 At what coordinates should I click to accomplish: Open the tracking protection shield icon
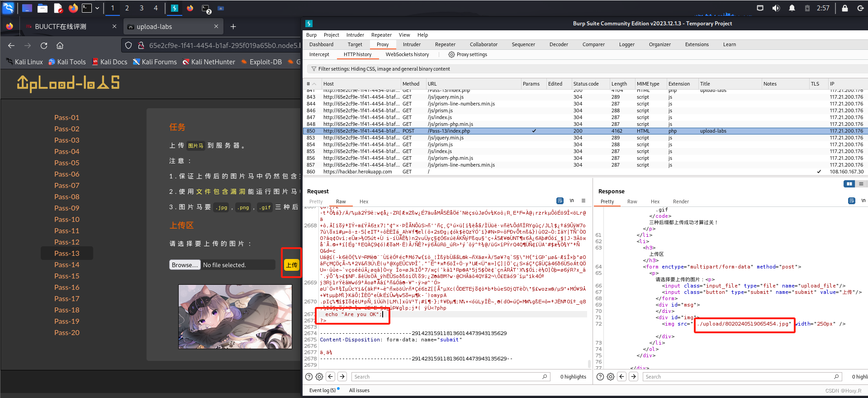point(128,45)
